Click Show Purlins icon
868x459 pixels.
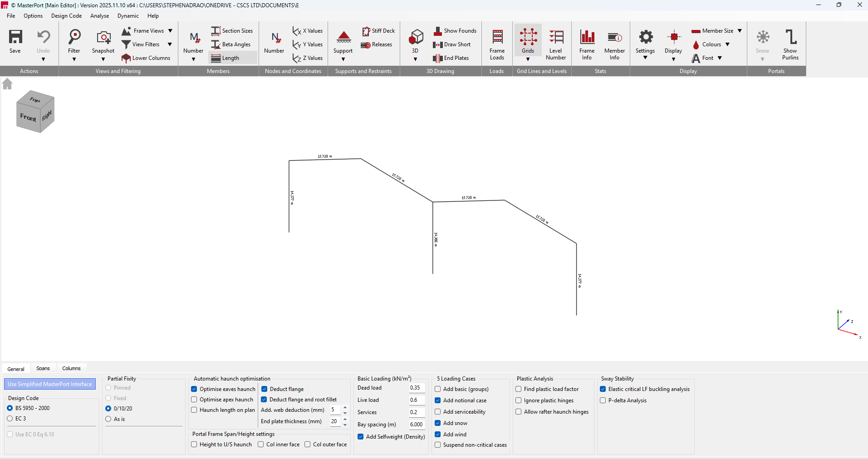coord(791,37)
